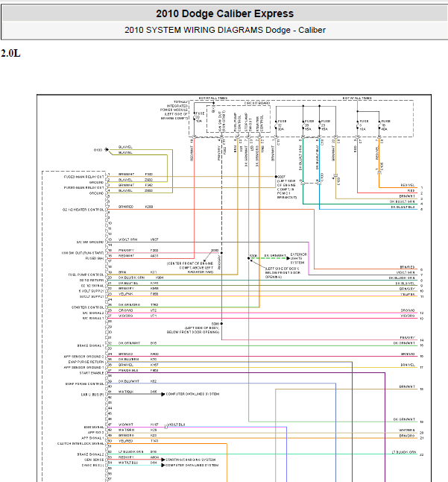Click the 2.0L section heading

click(x=10, y=54)
